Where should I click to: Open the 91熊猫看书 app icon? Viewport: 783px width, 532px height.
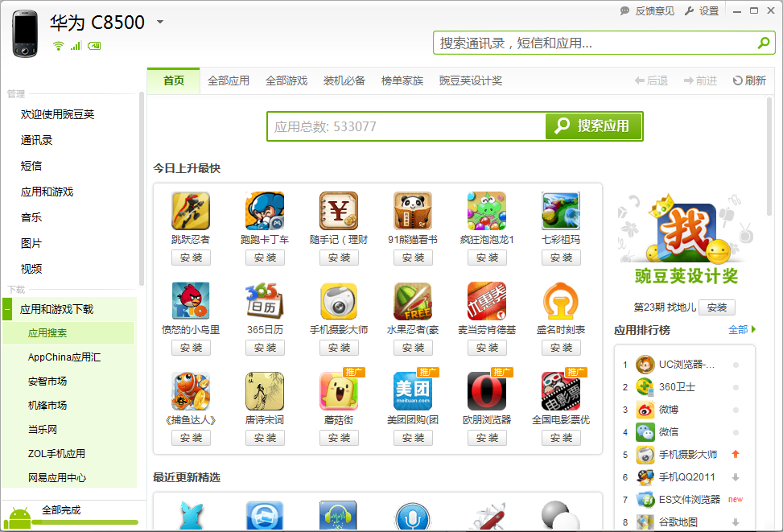coord(413,211)
